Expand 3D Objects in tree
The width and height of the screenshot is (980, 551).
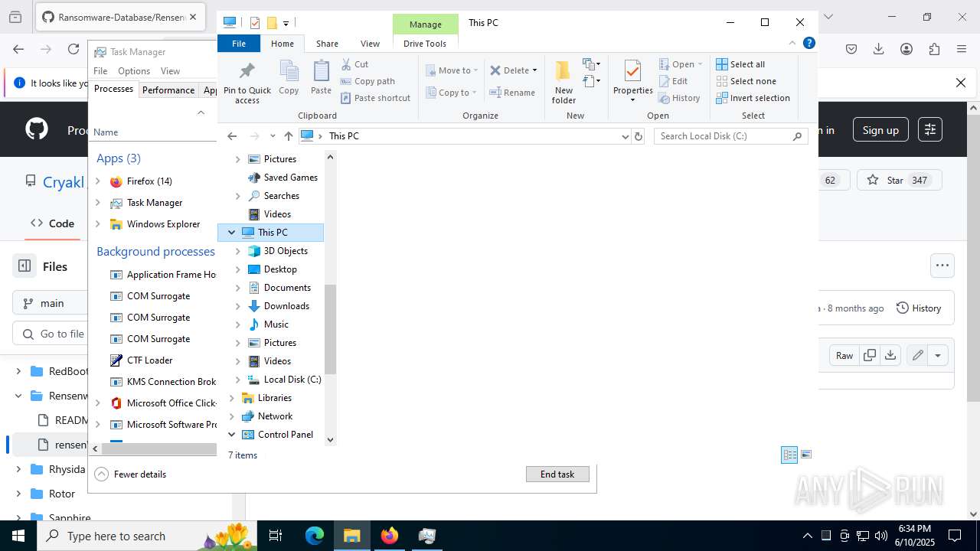tap(237, 251)
